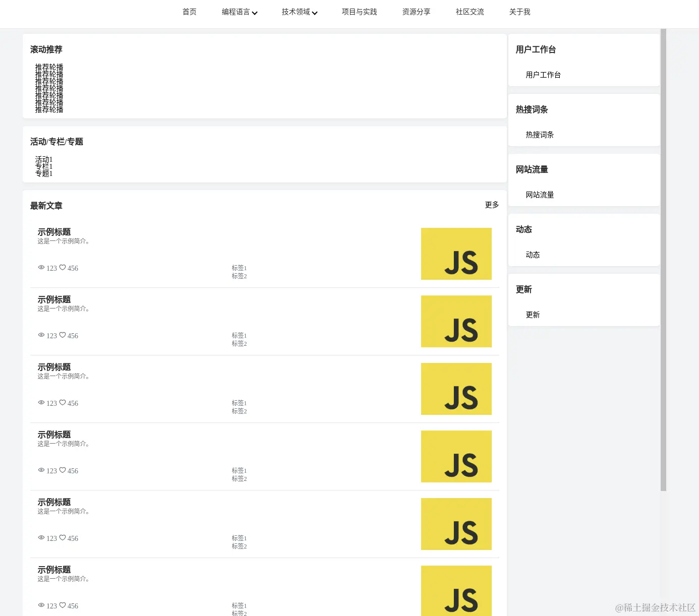Viewport: 699px width, 616px height.
Task: Select 标签2 on the fourth article
Action: [x=239, y=479]
